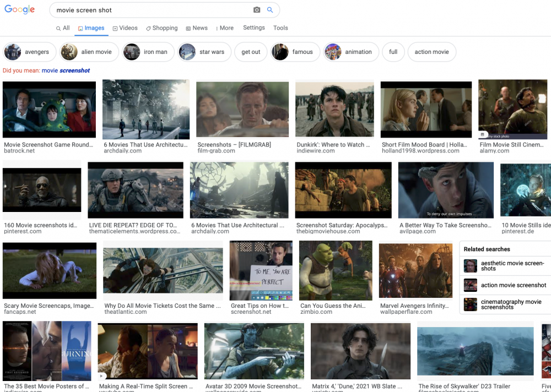
Task: Open the Settings menu
Action: [254, 28]
